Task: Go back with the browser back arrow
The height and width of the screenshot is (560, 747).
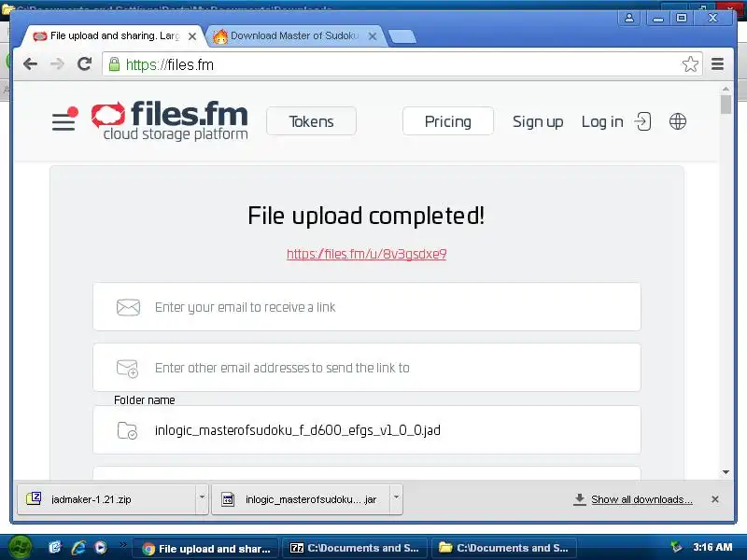Action: [x=30, y=63]
